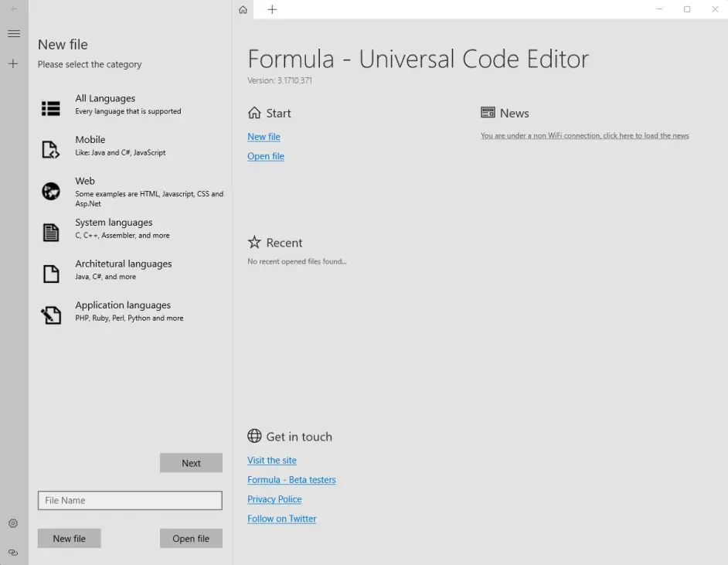Maximize the Formula window
The width and height of the screenshot is (728, 565).
point(687,9)
